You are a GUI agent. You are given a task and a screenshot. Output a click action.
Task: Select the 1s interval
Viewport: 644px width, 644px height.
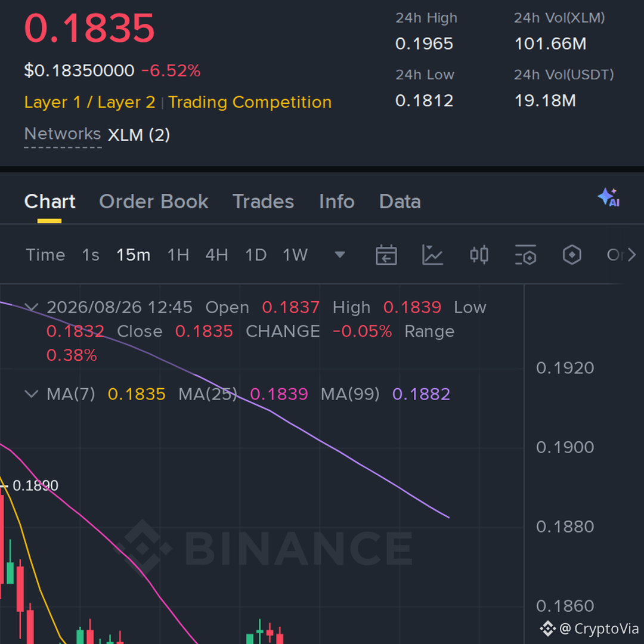click(x=91, y=255)
